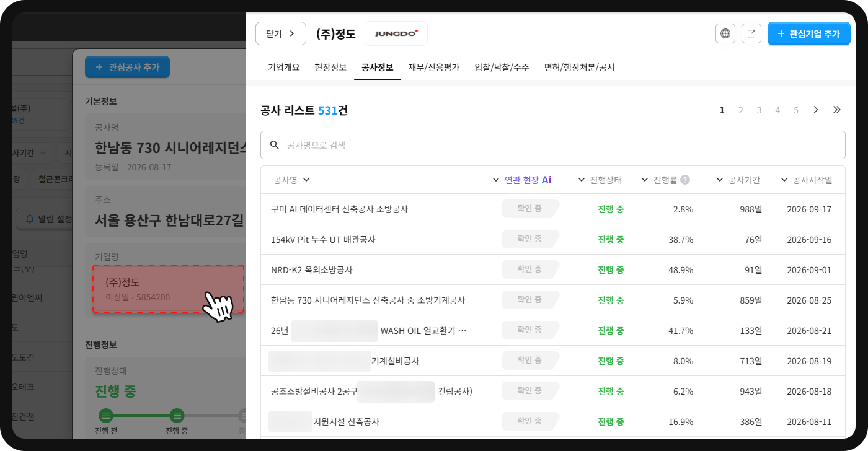Go to the next page arrow
The height and width of the screenshot is (451, 868).
[816, 110]
